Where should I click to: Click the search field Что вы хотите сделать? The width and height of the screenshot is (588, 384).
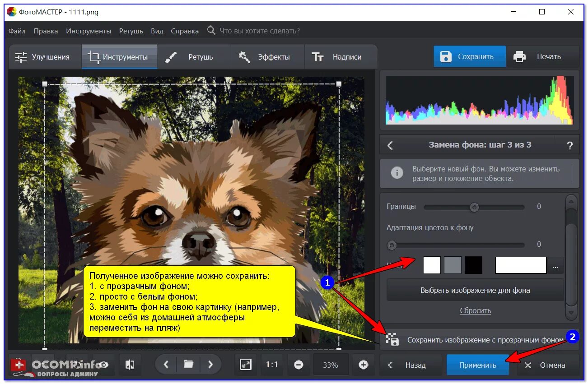pyautogui.click(x=259, y=31)
